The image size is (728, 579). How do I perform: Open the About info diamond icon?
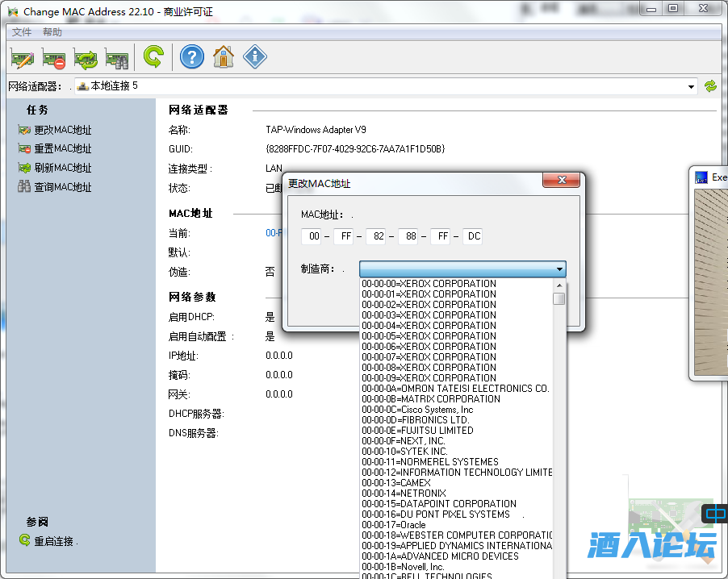click(255, 56)
